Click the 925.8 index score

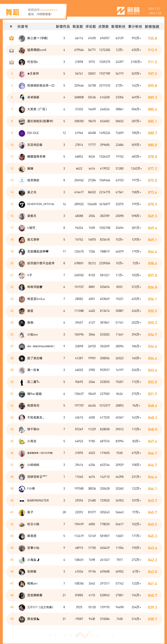tap(152, 39)
